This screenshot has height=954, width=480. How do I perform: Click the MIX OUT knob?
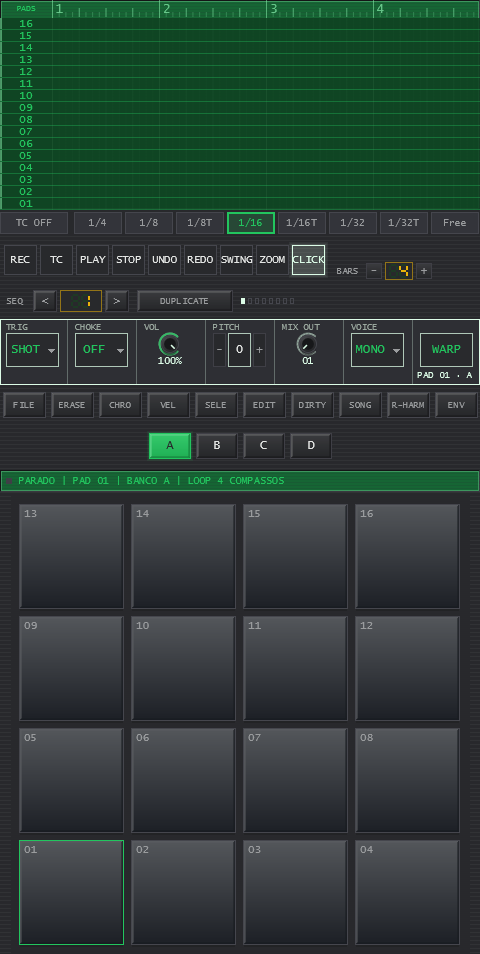307,345
